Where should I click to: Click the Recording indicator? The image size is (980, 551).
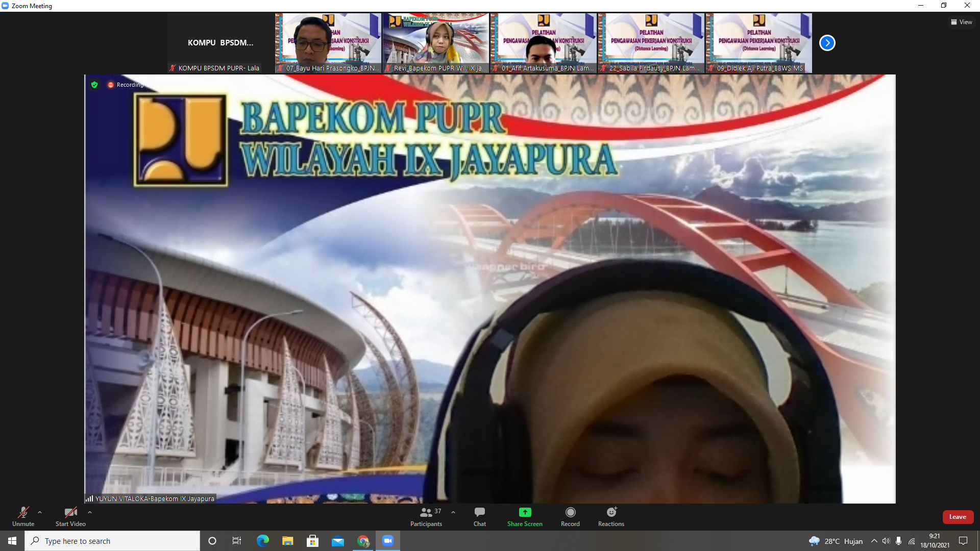coord(126,85)
